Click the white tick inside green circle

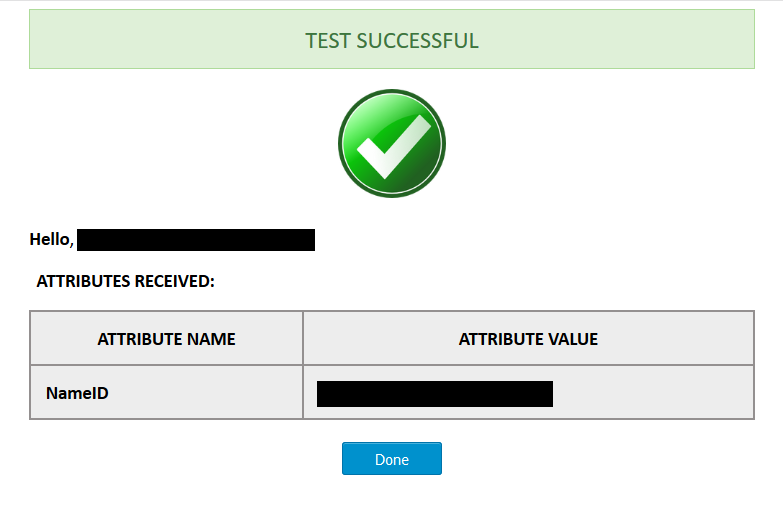(394, 147)
